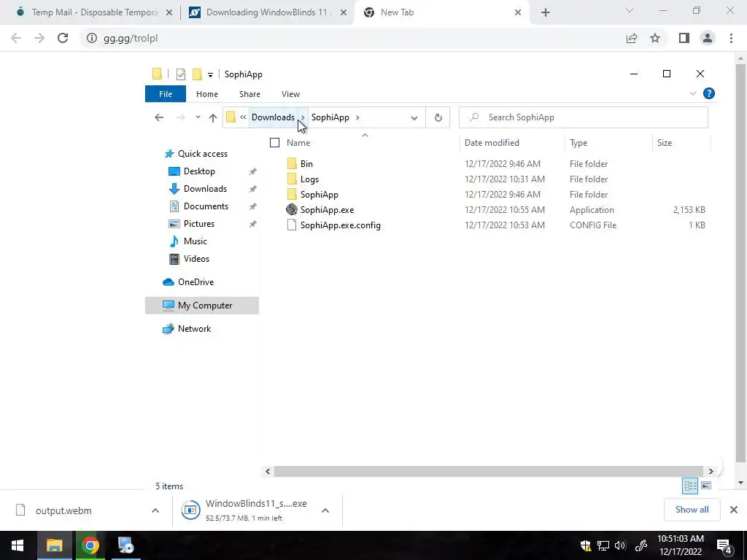Click the site information icon in address bar
Screen dimensions: 747x560
pyautogui.click(x=91, y=38)
